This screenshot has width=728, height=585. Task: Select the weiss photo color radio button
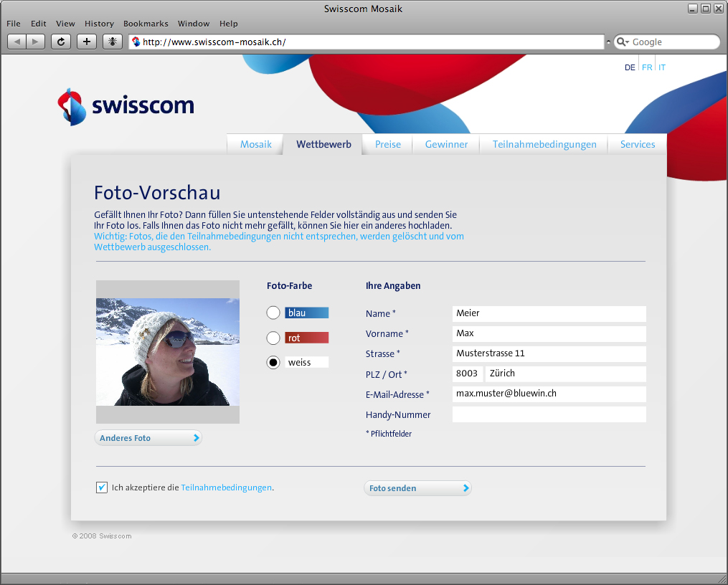point(273,362)
